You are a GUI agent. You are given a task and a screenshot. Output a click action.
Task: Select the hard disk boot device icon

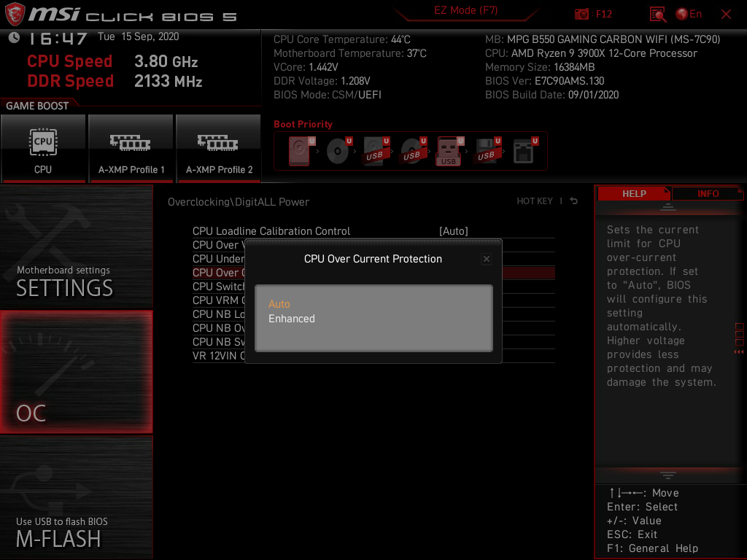pyautogui.click(x=301, y=151)
